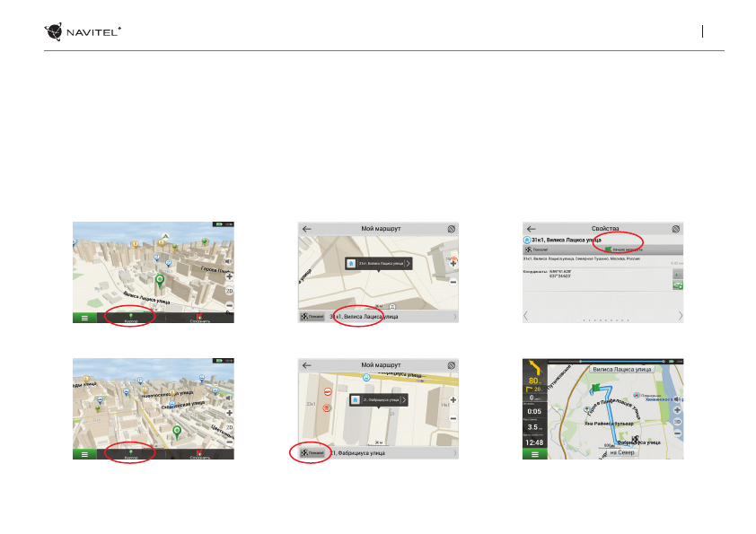Click green cursor pin on Скобелевская улица map
This screenshot has height=534, width=756.
click(x=177, y=432)
